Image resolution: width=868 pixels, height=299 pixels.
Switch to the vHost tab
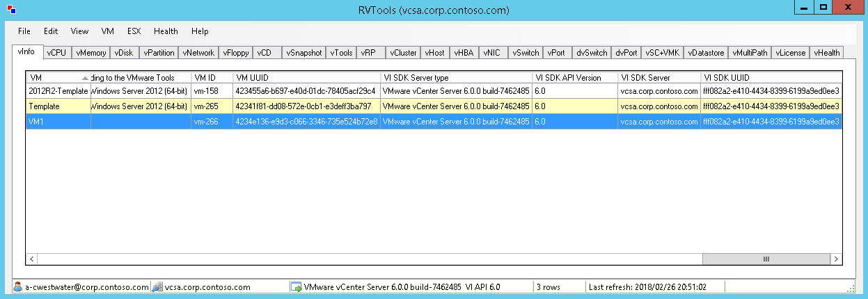point(435,53)
